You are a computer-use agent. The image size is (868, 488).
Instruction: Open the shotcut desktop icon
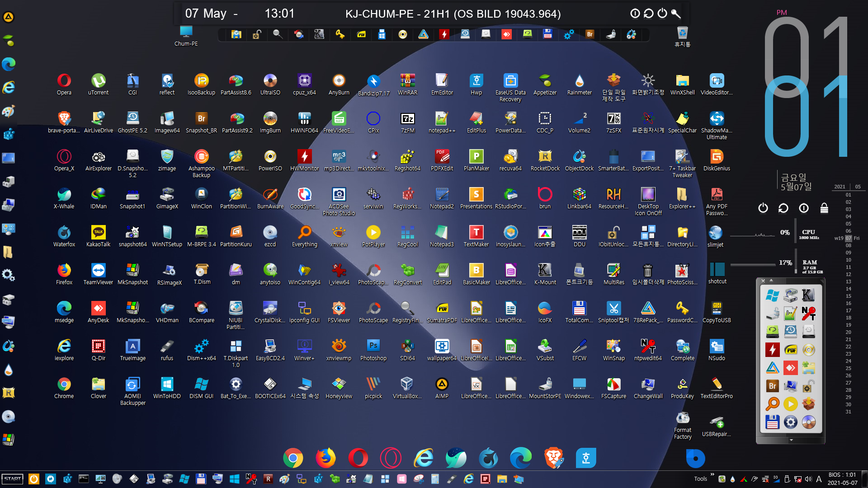pyautogui.click(x=717, y=273)
